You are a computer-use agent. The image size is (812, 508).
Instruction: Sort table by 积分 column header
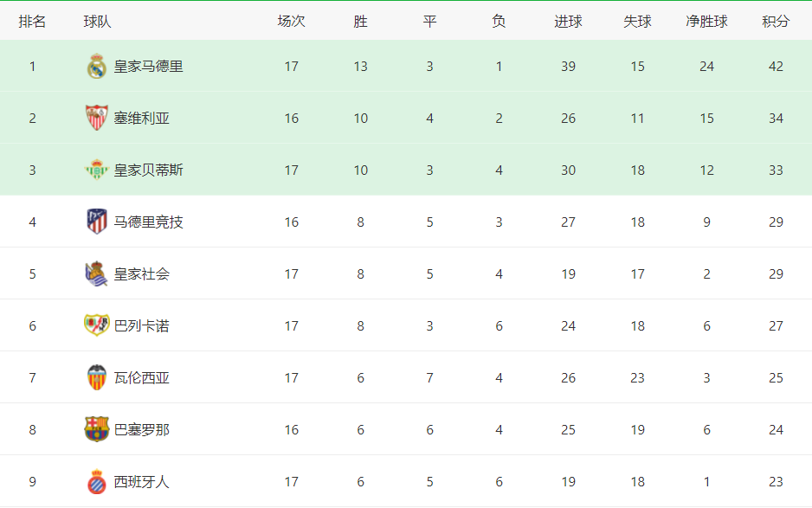[x=776, y=22]
